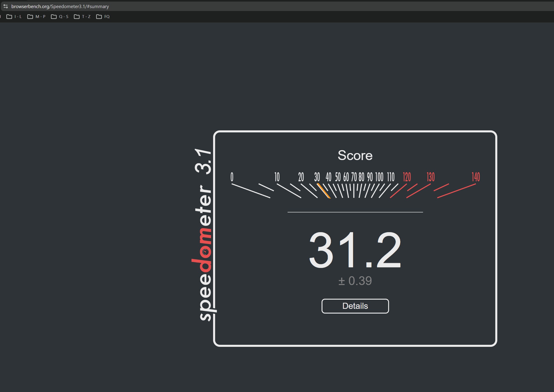Click the browserbench.org URL in the address bar
The image size is (554, 392).
pyautogui.click(x=60, y=6)
